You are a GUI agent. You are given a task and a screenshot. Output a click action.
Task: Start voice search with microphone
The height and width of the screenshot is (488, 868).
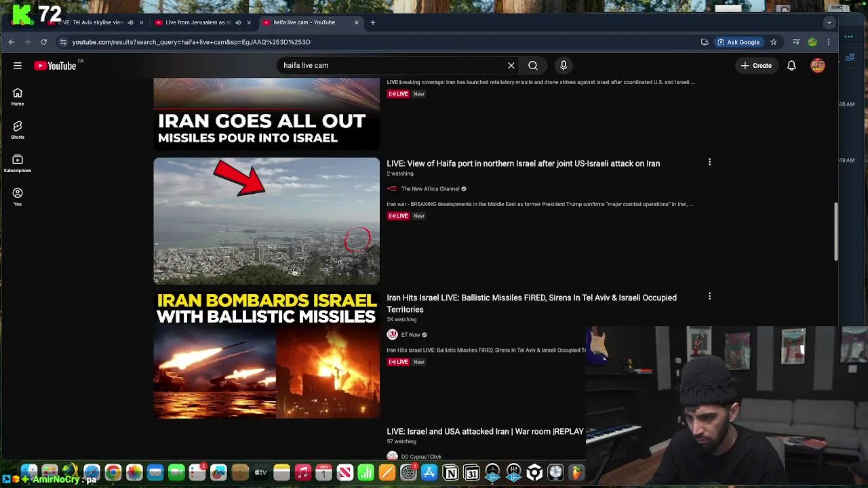tap(564, 66)
